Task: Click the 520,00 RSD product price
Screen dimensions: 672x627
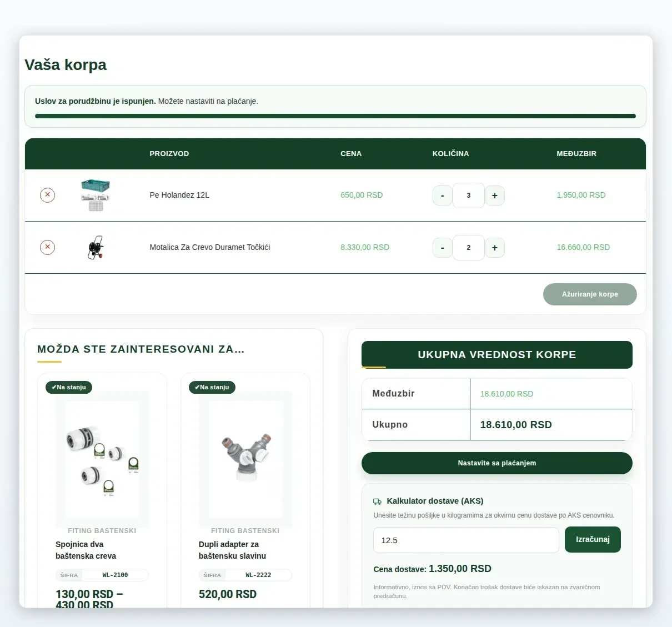Action: point(228,594)
